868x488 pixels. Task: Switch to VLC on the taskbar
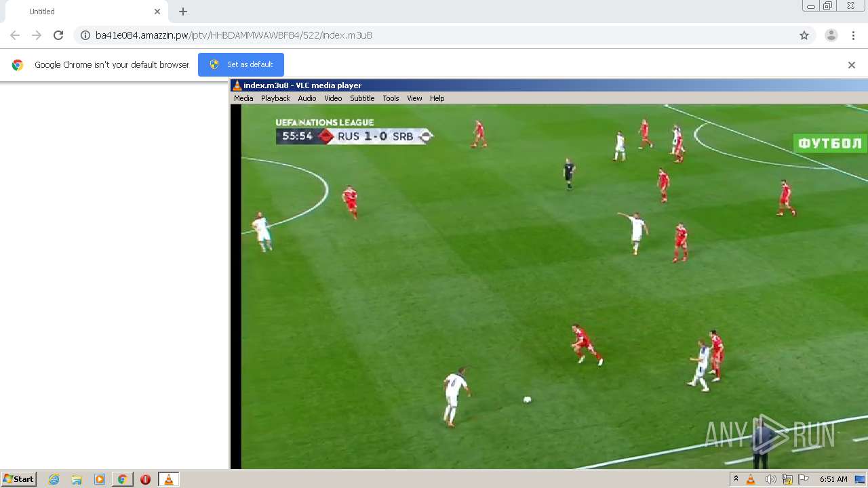168,479
